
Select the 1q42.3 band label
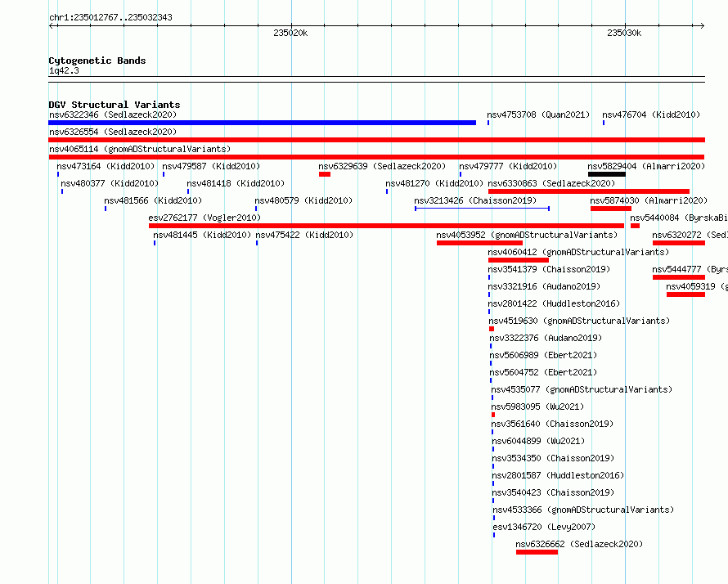tap(64, 70)
